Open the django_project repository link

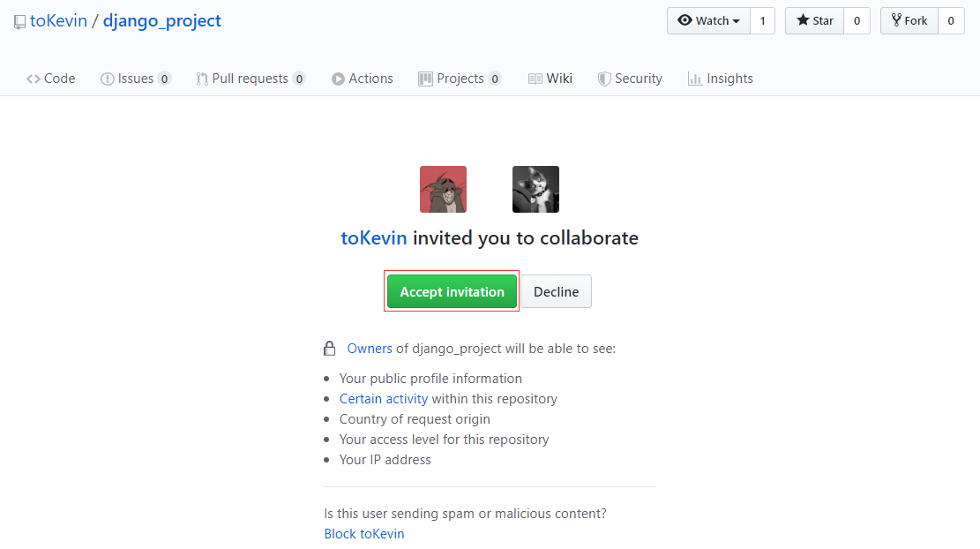[x=162, y=20]
